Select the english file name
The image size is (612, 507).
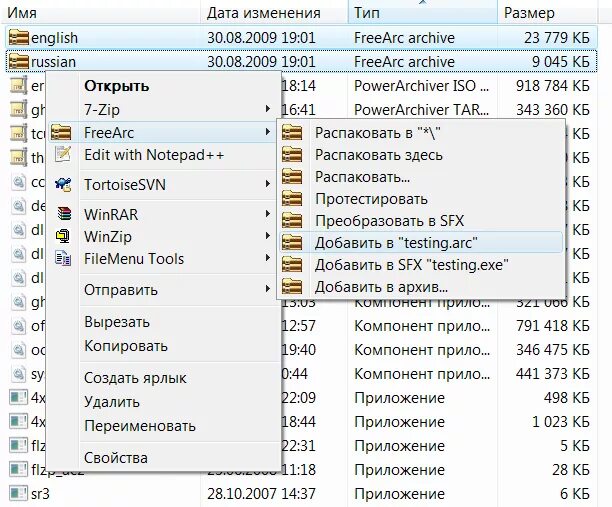tap(54, 38)
